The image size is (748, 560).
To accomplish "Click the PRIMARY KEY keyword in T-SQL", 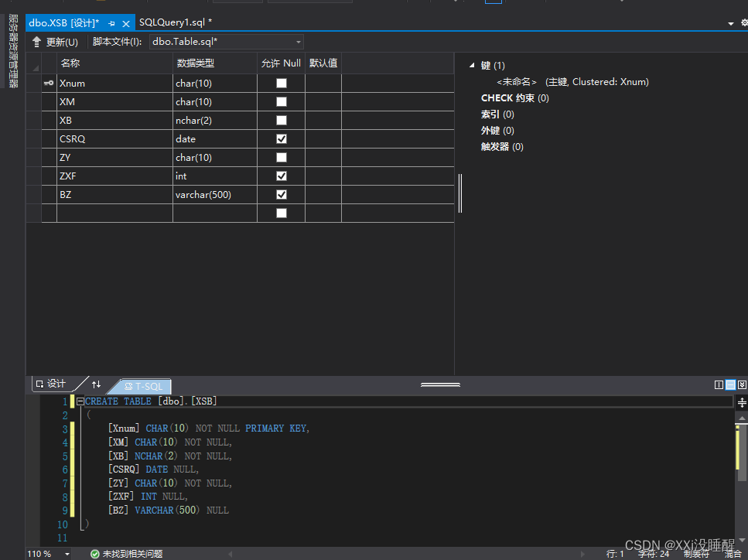I will coord(275,429).
